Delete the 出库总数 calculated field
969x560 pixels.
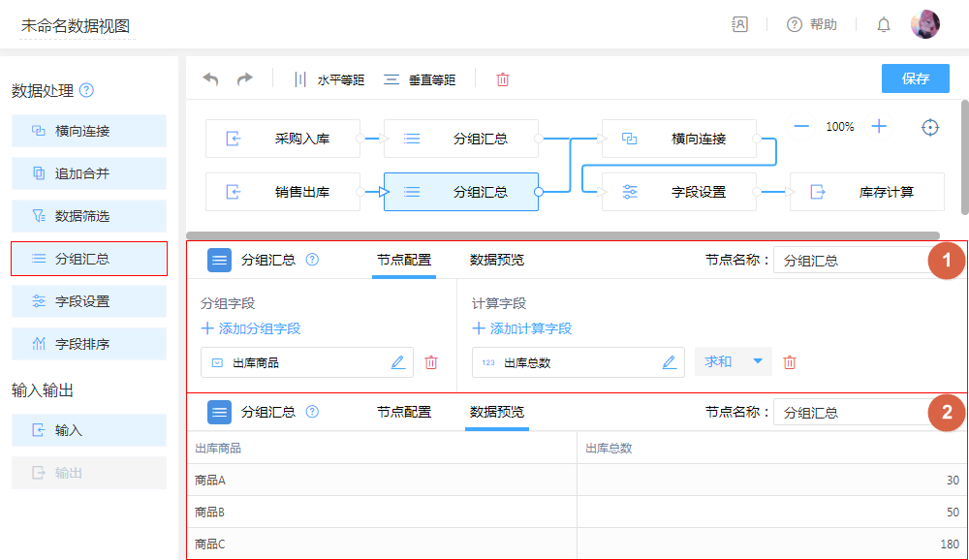tap(790, 362)
